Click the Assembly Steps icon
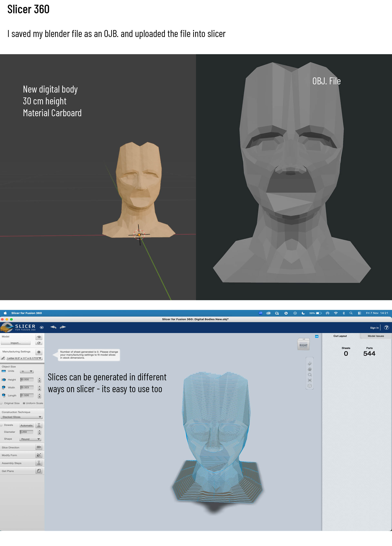This screenshot has height=546, width=392. [39, 463]
